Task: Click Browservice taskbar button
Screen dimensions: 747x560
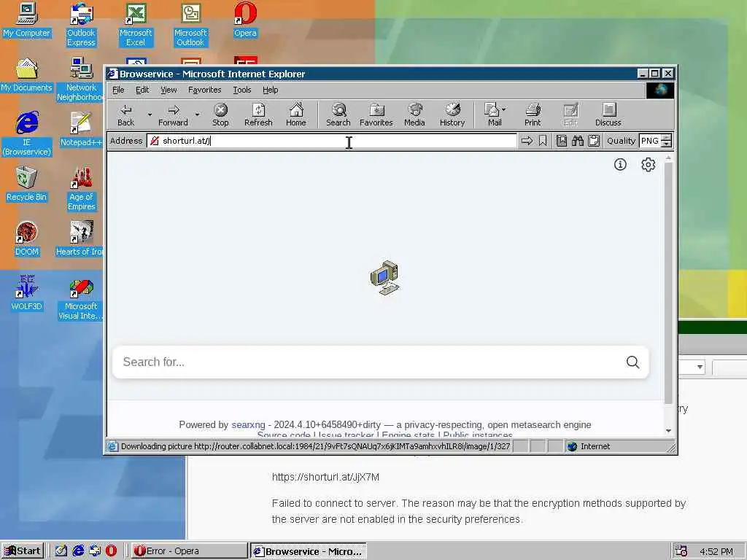Action: 309,551
